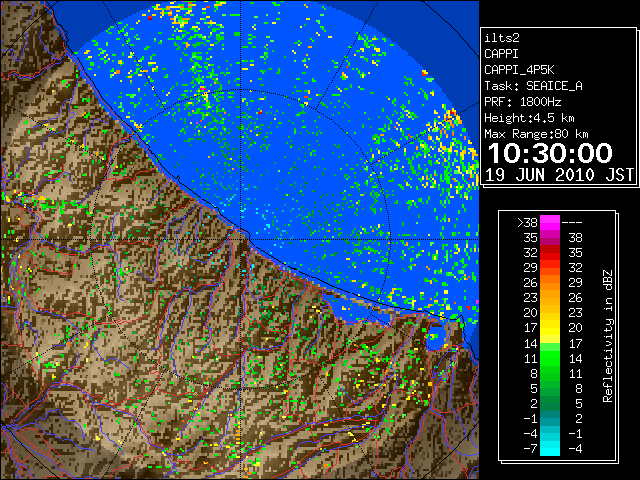
Task: Click the 10:30:00 timestamp
Action: 550,154
